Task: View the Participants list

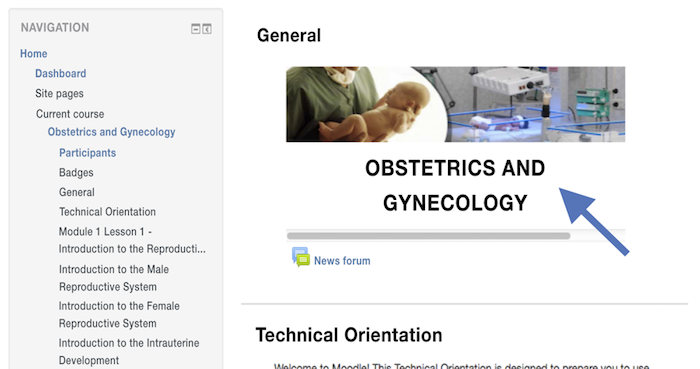Action: click(x=88, y=153)
